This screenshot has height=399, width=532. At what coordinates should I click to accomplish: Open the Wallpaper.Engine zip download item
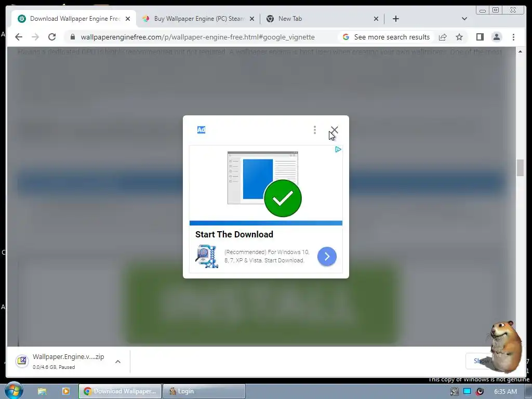(x=68, y=362)
